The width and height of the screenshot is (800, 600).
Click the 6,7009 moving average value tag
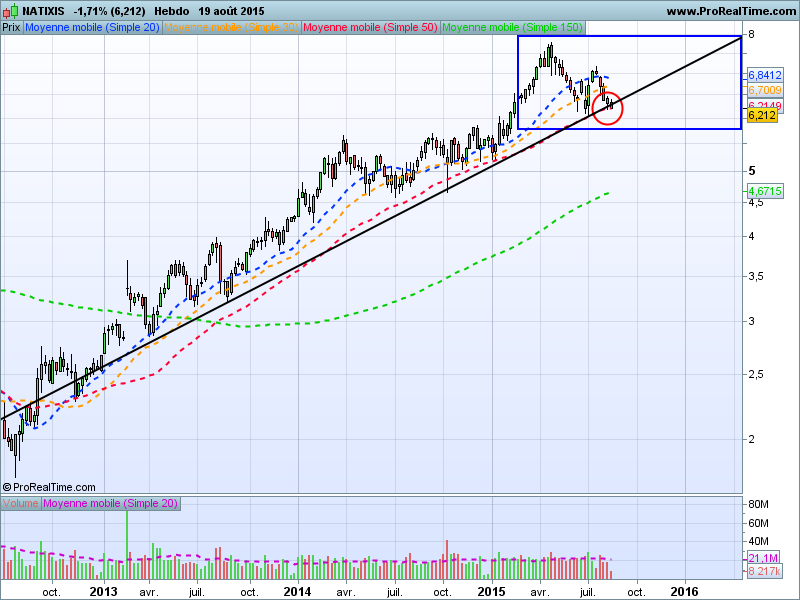[x=765, y=90]
